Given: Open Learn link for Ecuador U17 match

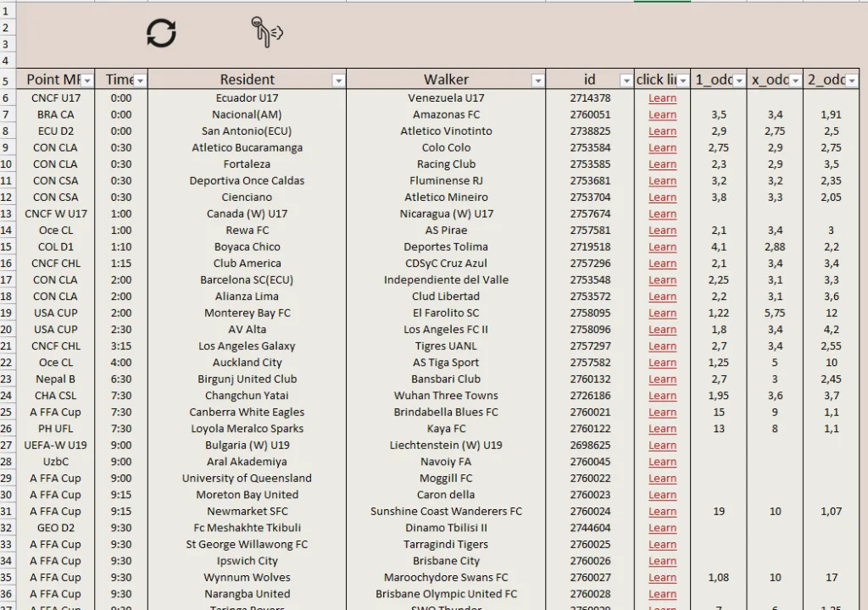Looking at the screenshot, I should [662, 98].
